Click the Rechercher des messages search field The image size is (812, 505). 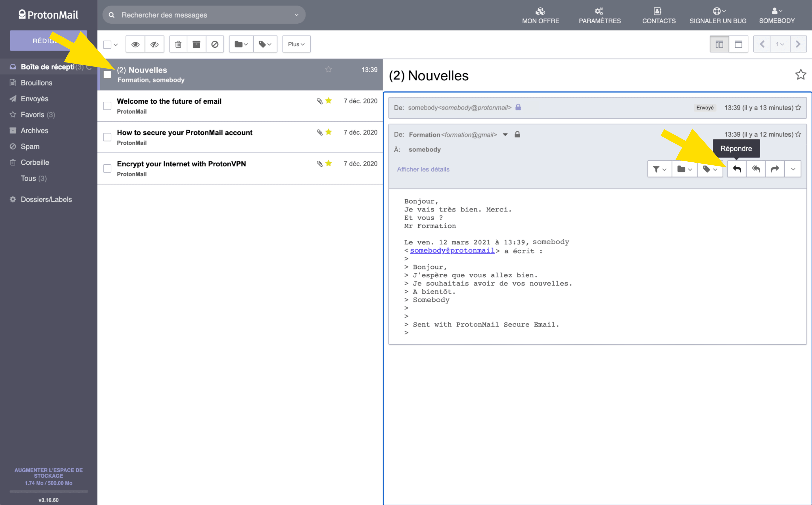(204, 15)
